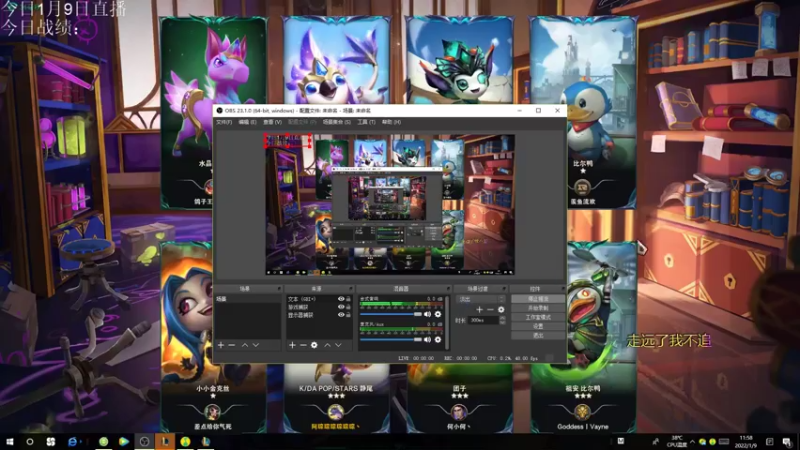This screenshot has width=800, height=450.
Task: Add a new source with the plus icon
Action: point(292,345)
